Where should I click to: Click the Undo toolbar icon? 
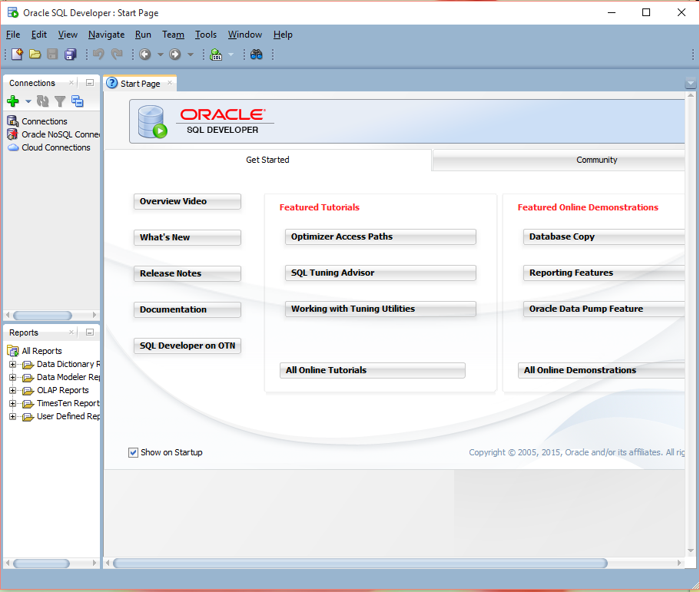pos(98,55)
